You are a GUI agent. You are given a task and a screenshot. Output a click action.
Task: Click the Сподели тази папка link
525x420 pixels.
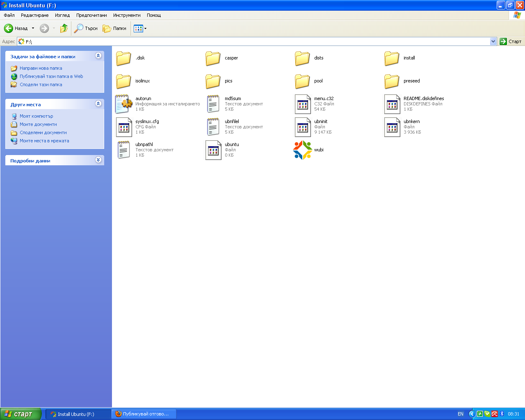coord(41,85)
